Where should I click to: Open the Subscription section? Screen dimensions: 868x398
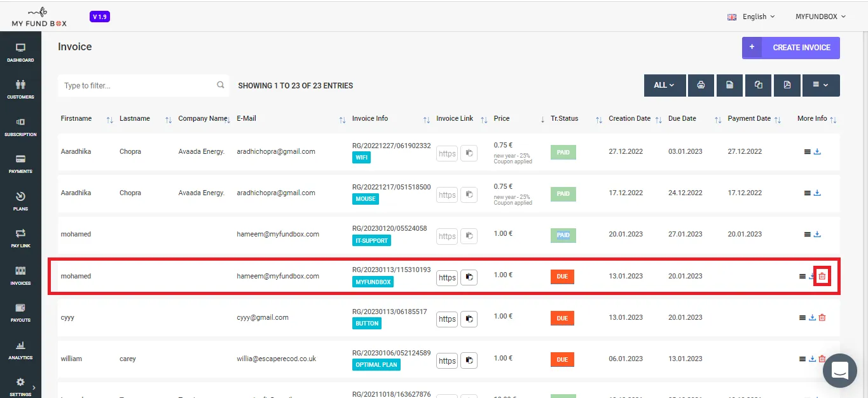[x=20, y=127]
